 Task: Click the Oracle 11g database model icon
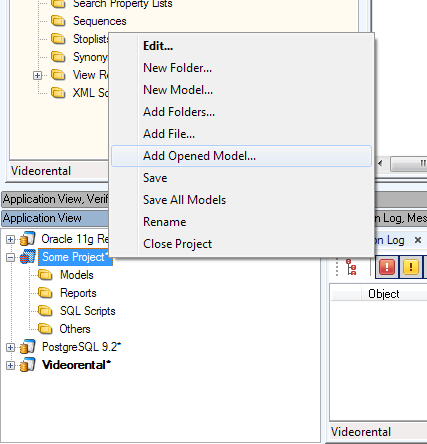click(28, 239)
